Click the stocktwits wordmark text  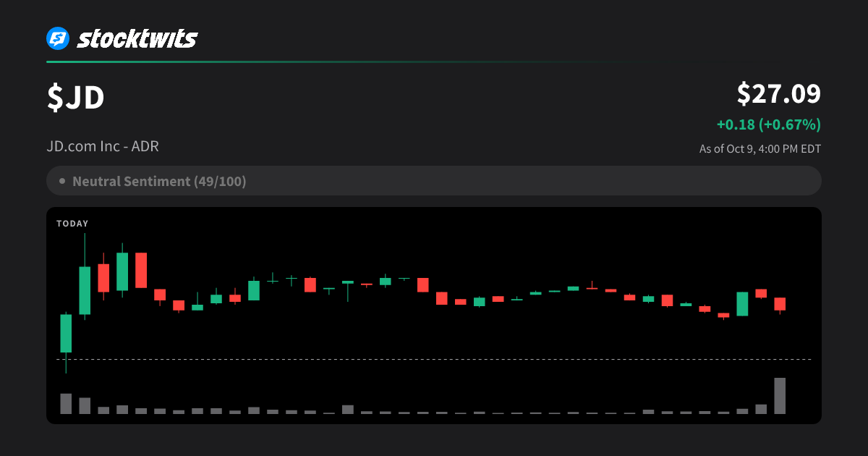[x=137, y=38]
